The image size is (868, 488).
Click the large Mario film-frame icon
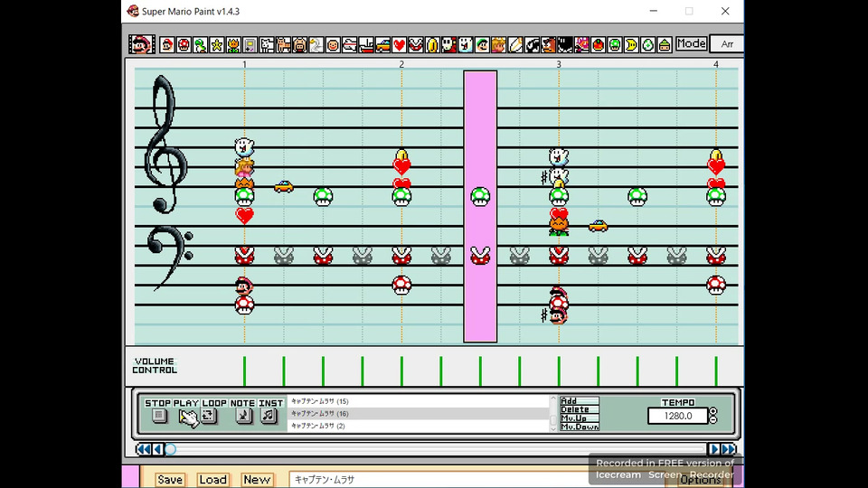coord(142,44)
